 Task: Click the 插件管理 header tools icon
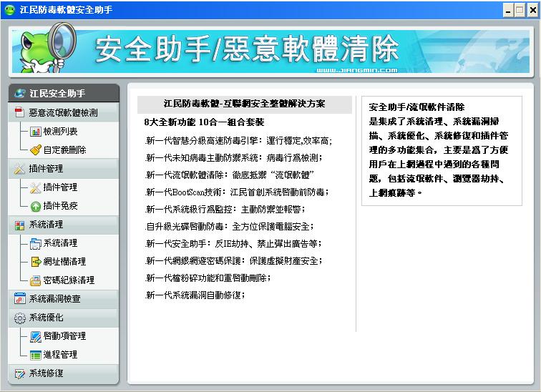tap(19, 169)
